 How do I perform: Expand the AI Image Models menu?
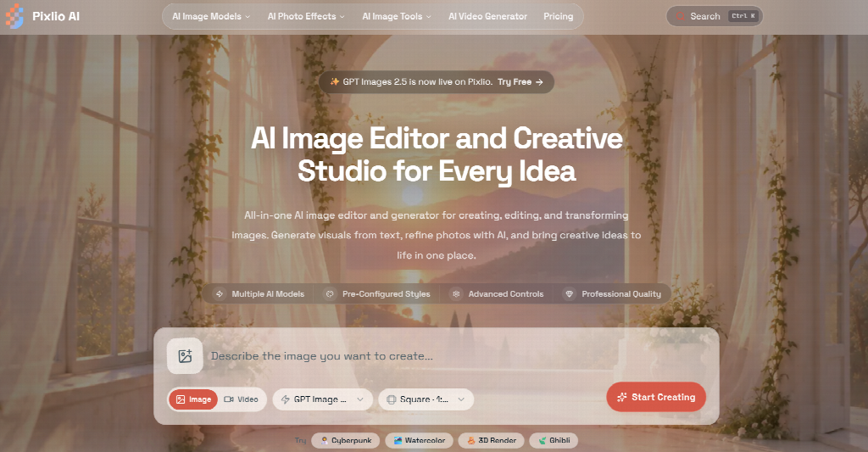pyautogui.click(x=211, y=17)
